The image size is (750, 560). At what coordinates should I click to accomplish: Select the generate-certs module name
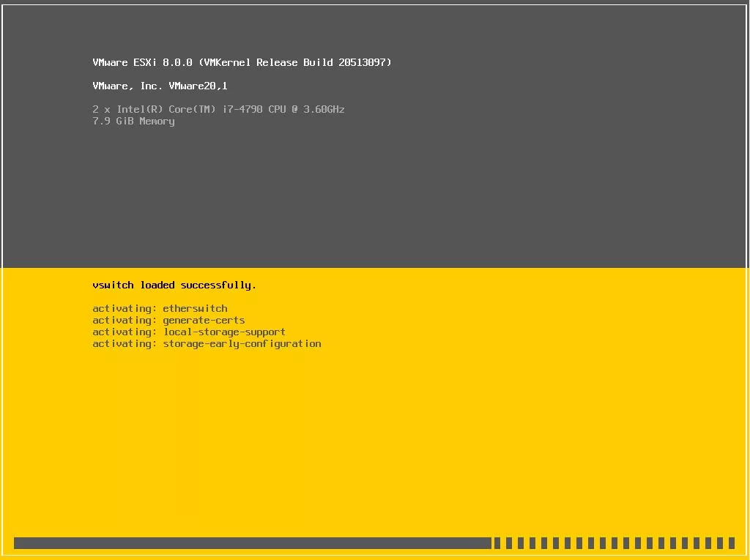[x=204, y=321]
